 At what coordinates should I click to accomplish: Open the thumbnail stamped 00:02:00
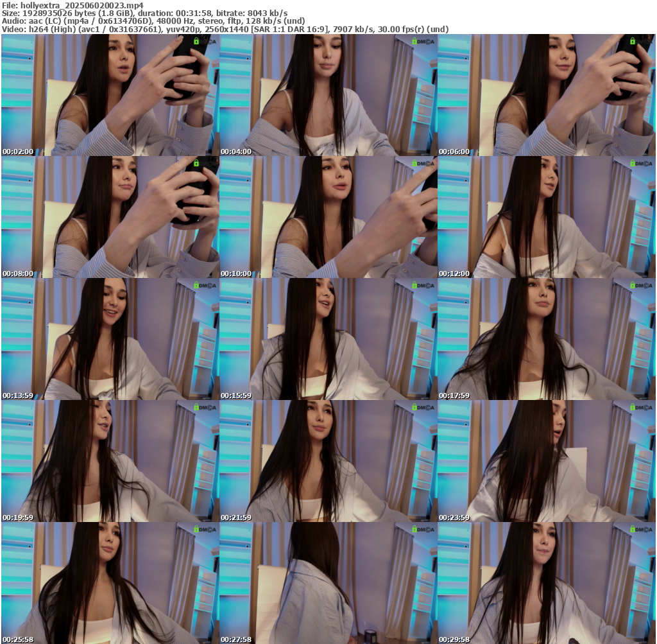tap(110, 95)
